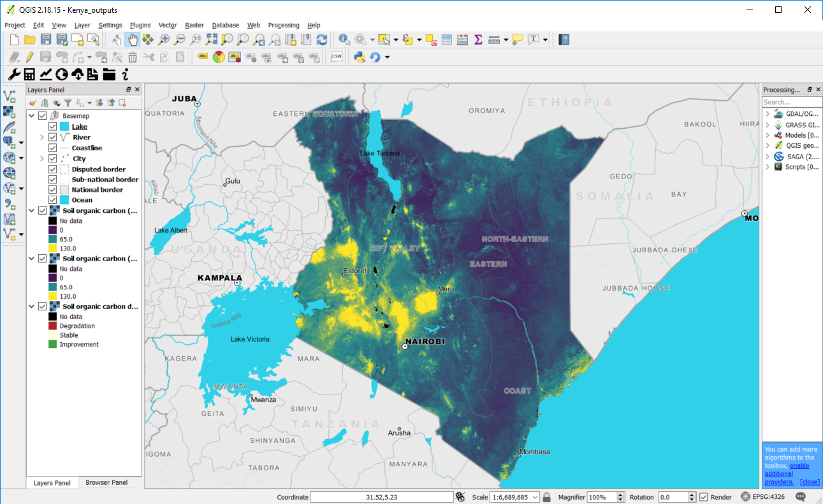Open the Plugins menu
823x504 pixels.
[x=140, y=25]
